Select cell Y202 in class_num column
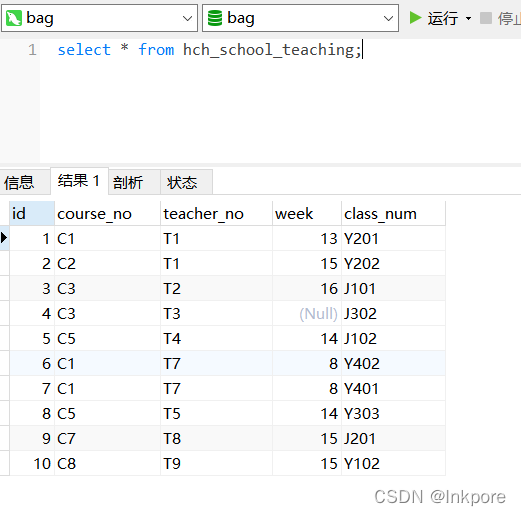Screen dimensions: 521x516 [x=393, y=263]
